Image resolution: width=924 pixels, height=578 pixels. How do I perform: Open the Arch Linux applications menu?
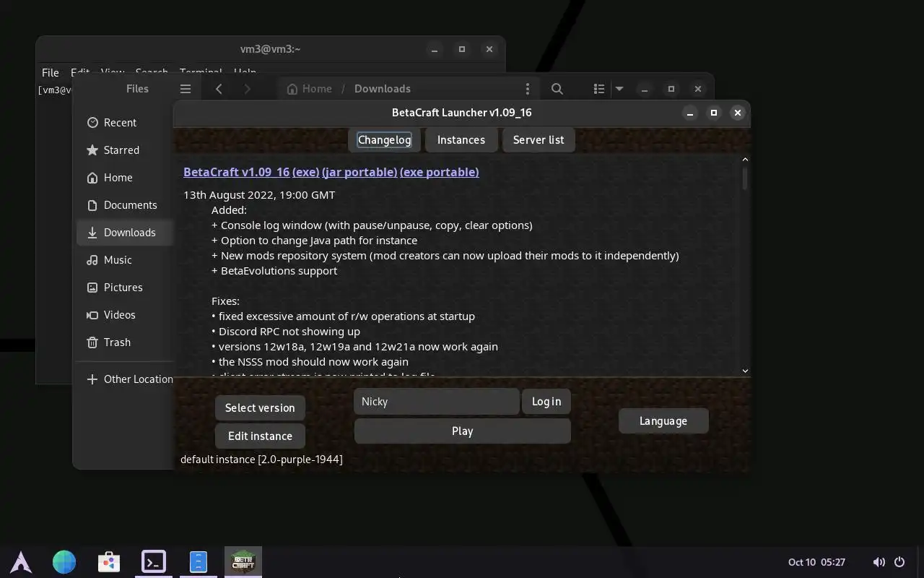(20, 561)
